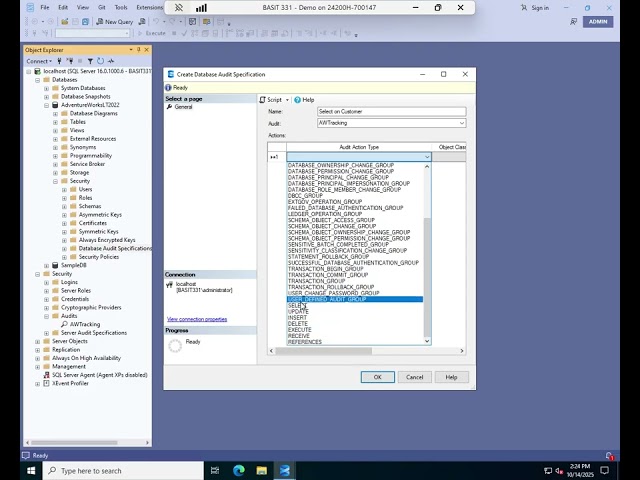Image resolution: width=640 pixels, height=480 pixels.
Task: Click the signal bars icon in session bar
Action: [x=201, y=7]
